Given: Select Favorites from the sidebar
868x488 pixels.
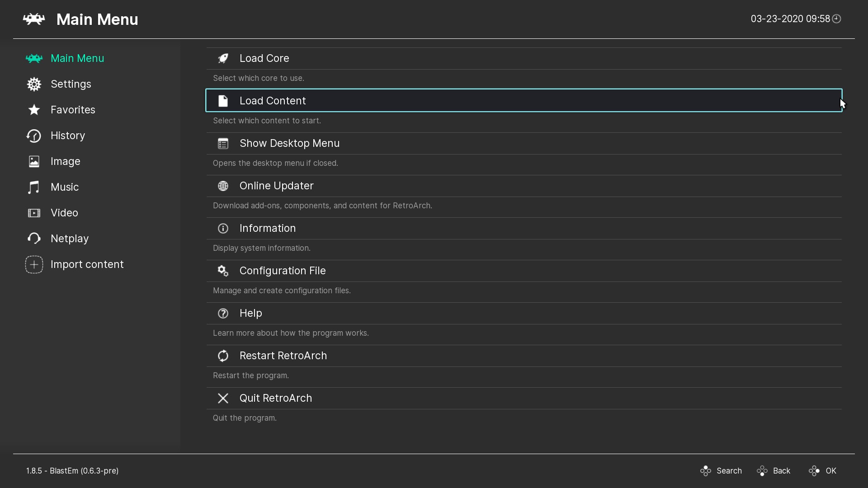Looking at the screenshot, I should coord(73,110).
